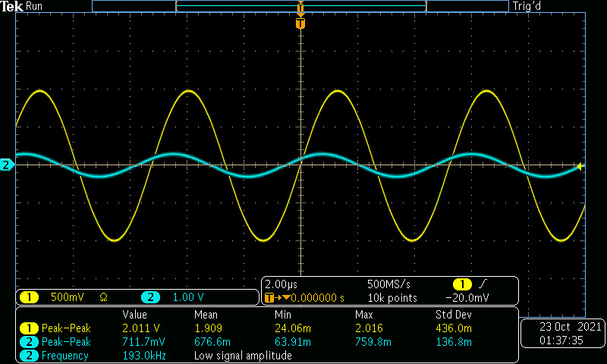Click the 0.000000 s trigger delay value
607x364 pixels.
point(317,298)
